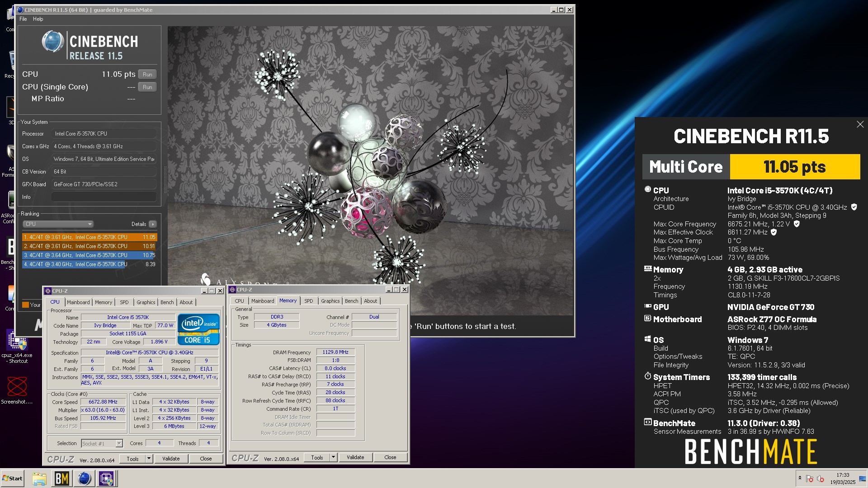Click Close button in right CPU-Z window

point(390,457)
